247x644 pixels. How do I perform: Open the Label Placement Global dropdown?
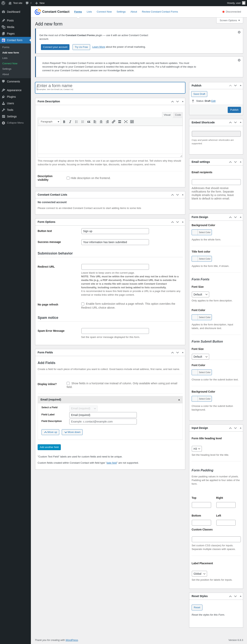coord(199,574)
